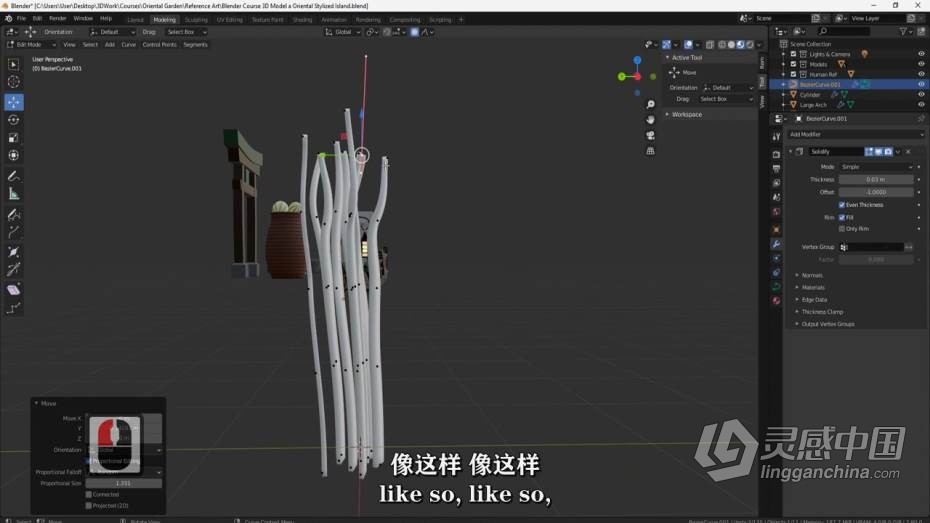Select the Annotate tool

point(14,176)
